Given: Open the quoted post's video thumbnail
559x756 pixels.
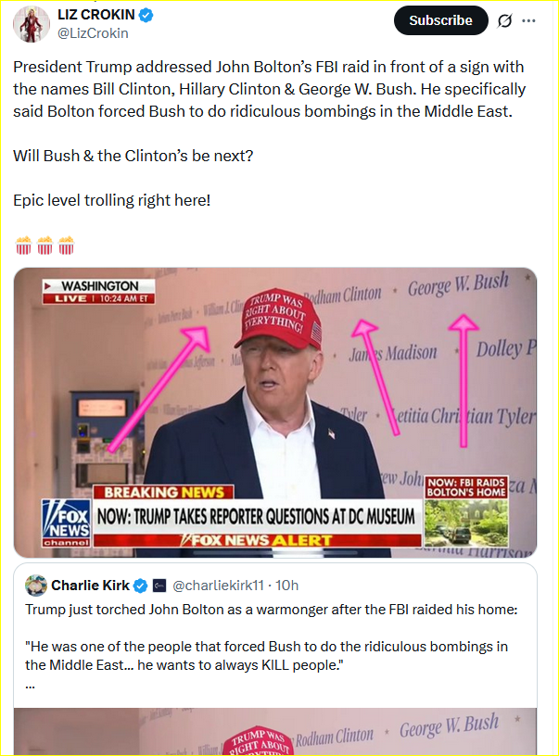Looking at the screenshot, I should coord(275,731).
